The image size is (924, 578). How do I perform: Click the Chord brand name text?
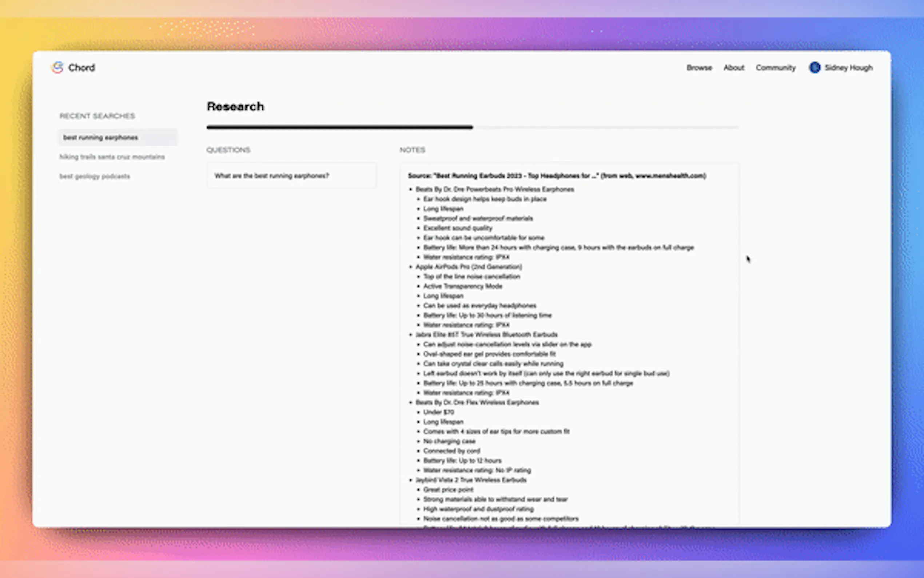81,68
